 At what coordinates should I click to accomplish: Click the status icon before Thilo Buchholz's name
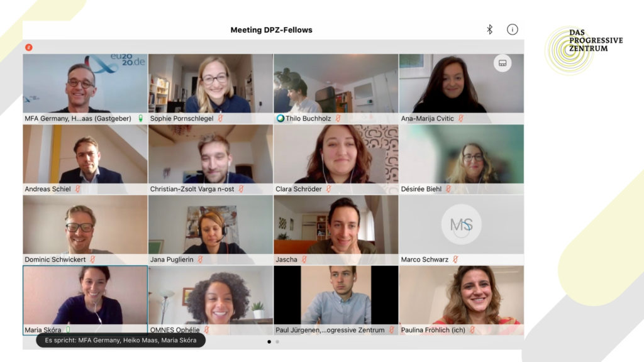[x=280, y=118]
